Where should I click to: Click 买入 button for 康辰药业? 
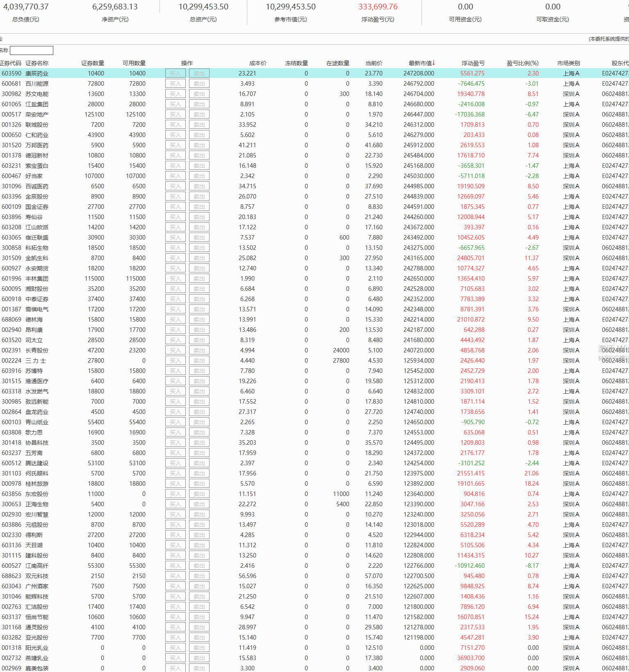tap(175, 73)
